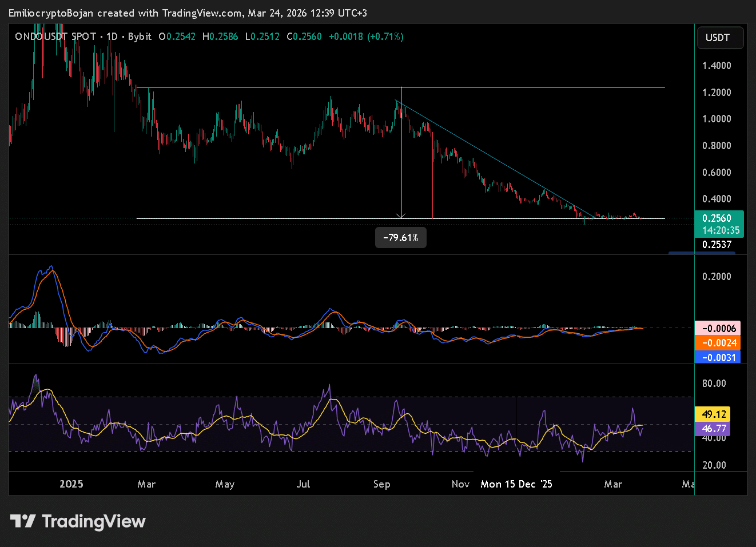The image size is (756, 547).
Task: Click the 1.2000 price axis level
Action: pyautogui.click(x=717, y=93)
